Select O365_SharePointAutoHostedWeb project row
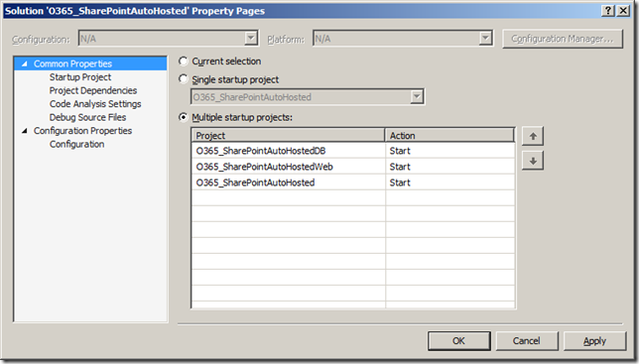Image resolution: width=639 pixels, height=364 pixels. (x=288, y=167)
